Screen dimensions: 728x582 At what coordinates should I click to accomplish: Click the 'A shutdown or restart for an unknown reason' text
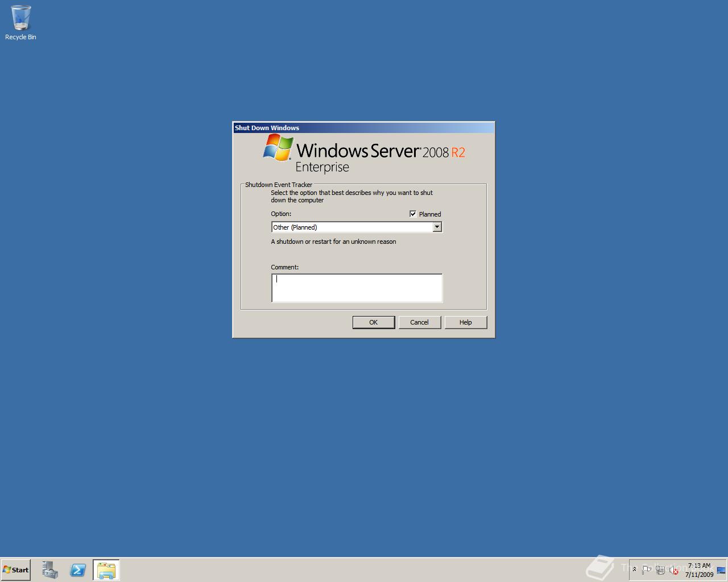click(333, 242)
